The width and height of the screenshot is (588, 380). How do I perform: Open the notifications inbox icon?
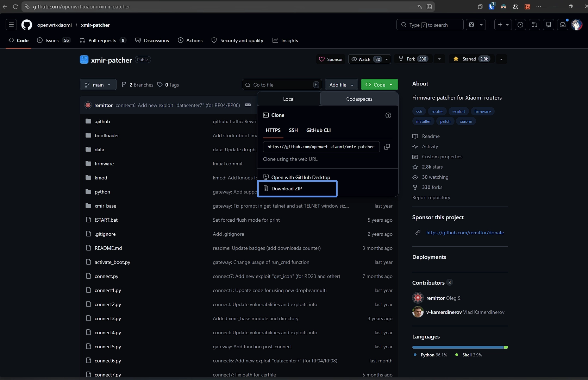563,25
